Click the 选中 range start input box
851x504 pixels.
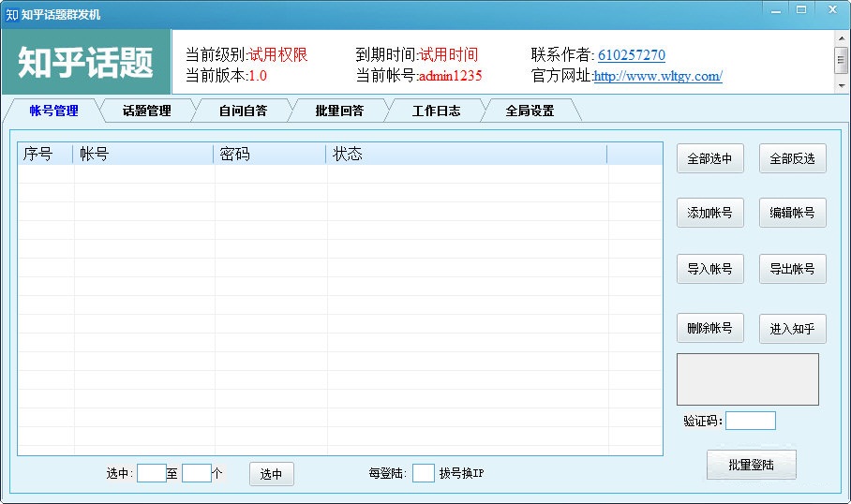pos(152,473)
